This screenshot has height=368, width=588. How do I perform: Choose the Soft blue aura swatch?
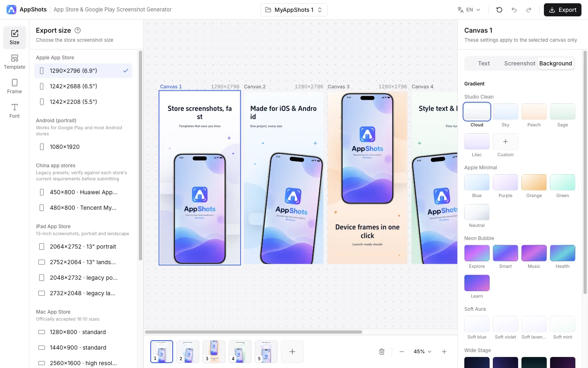click(x=477, y=324)
